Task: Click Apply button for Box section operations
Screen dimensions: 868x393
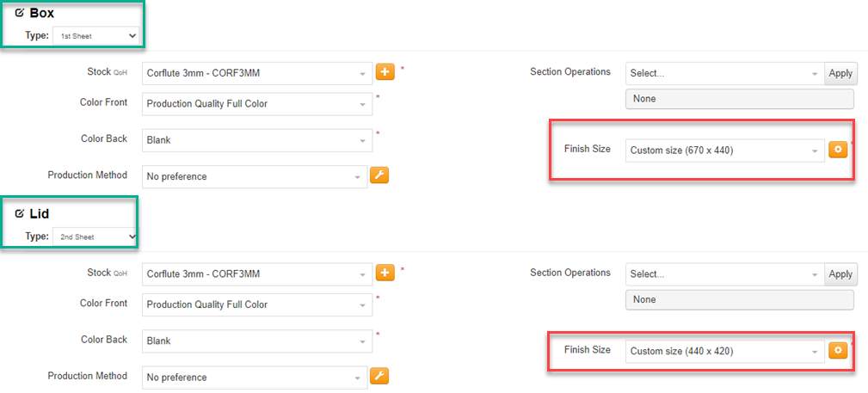Action: [840, 74]
